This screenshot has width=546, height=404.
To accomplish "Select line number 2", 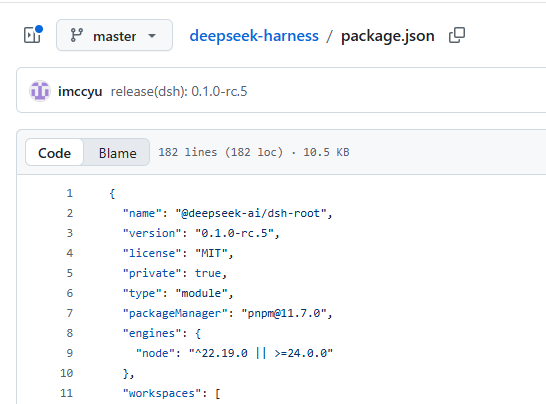I will (x=70, y=213).
